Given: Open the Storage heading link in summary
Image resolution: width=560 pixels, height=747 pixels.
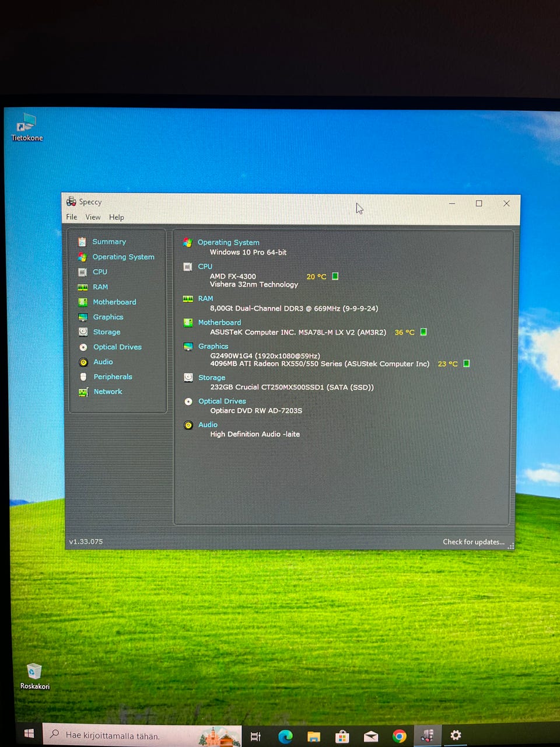Looking at the screenshot, I should coord(212,378).
